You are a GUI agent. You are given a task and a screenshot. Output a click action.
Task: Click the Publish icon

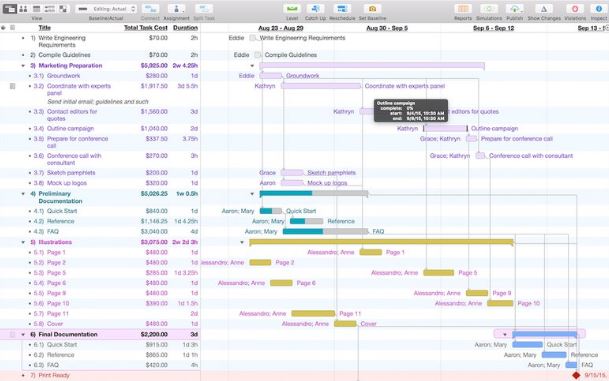514,9
